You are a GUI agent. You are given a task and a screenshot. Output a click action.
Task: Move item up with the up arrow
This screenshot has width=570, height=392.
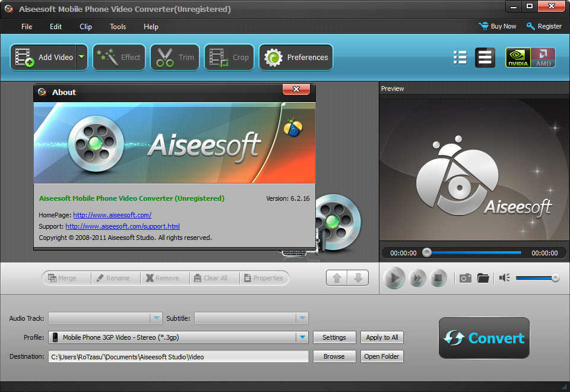tap(337, 278)
